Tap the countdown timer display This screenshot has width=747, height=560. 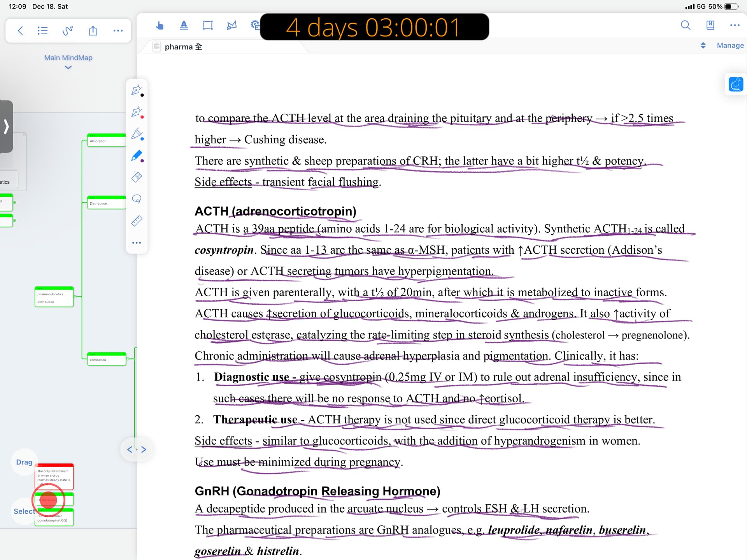coord(374,27)
